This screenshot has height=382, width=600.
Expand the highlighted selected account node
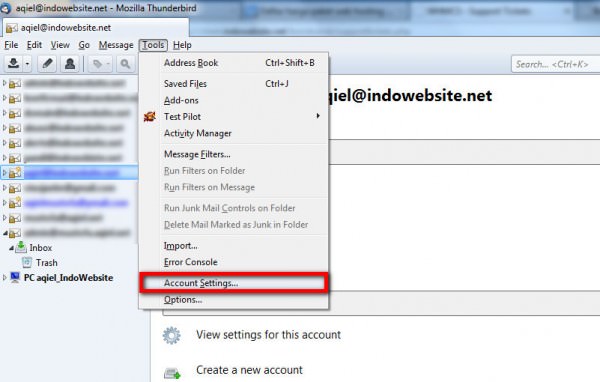(x=5, y=173)
